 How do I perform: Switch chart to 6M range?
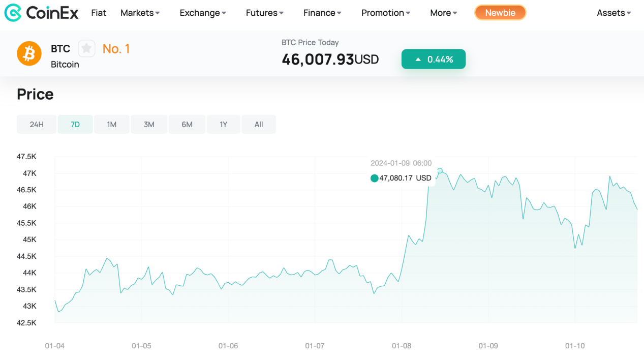tap(187, 125)
